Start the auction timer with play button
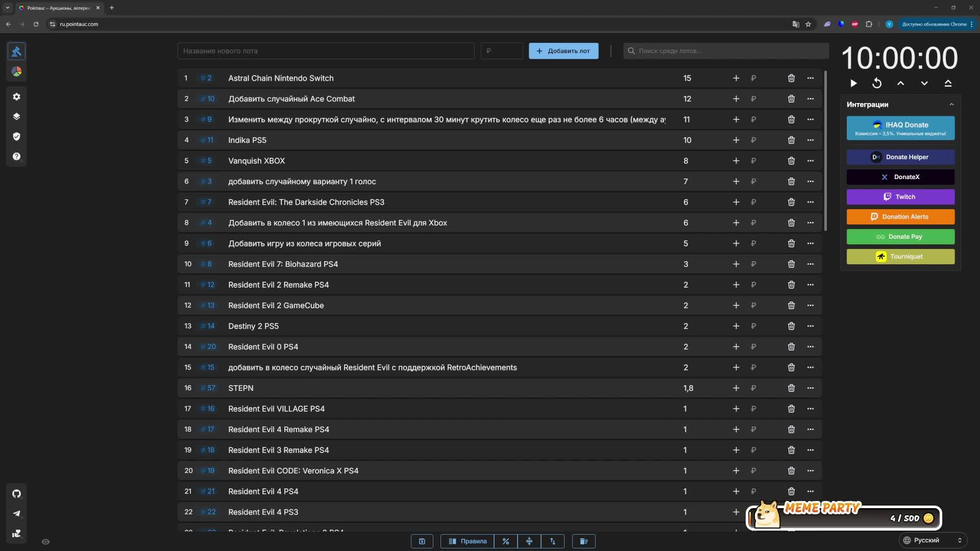The width and height of the screenshot is (980, 551). coord(853,83)
